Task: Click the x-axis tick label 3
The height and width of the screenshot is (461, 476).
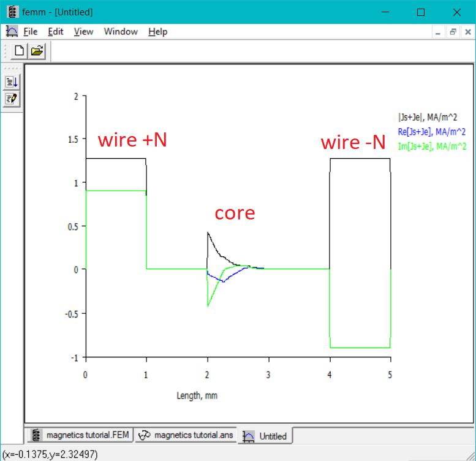Action: click(268, 375)
